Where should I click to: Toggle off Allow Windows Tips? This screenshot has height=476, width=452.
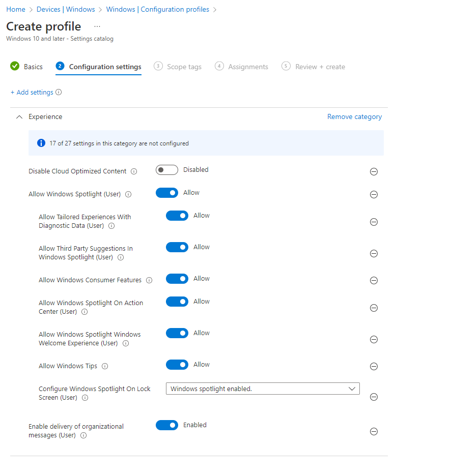177,365
